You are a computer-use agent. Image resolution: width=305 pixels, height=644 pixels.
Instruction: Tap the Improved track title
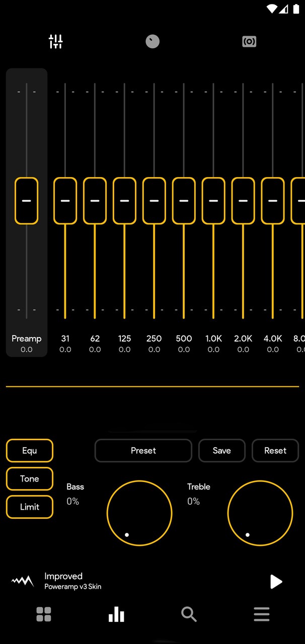click(63, 577)
